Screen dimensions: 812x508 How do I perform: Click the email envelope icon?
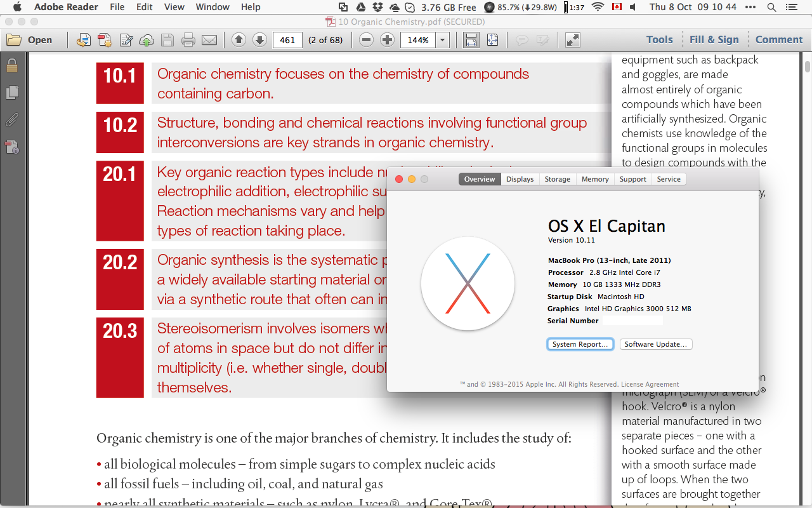209,40
